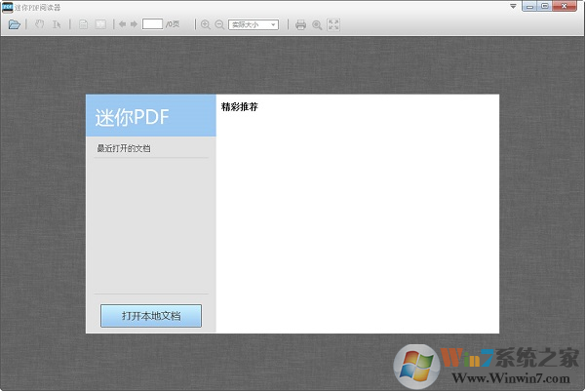Go to next page arrow

pyautogui.click(x=134, y=24)
